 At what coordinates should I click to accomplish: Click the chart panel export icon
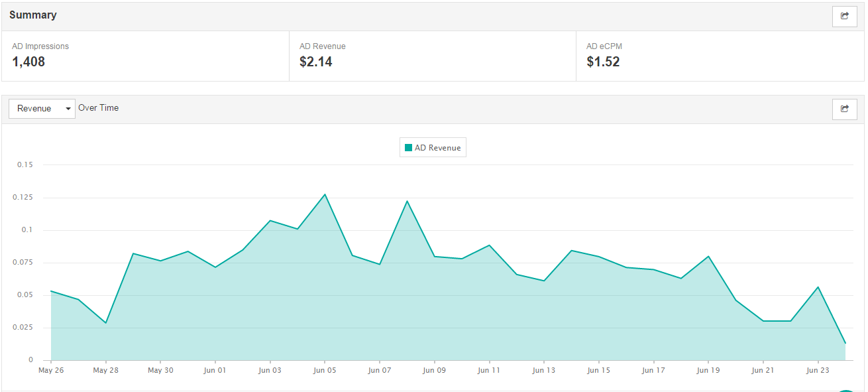844,109
